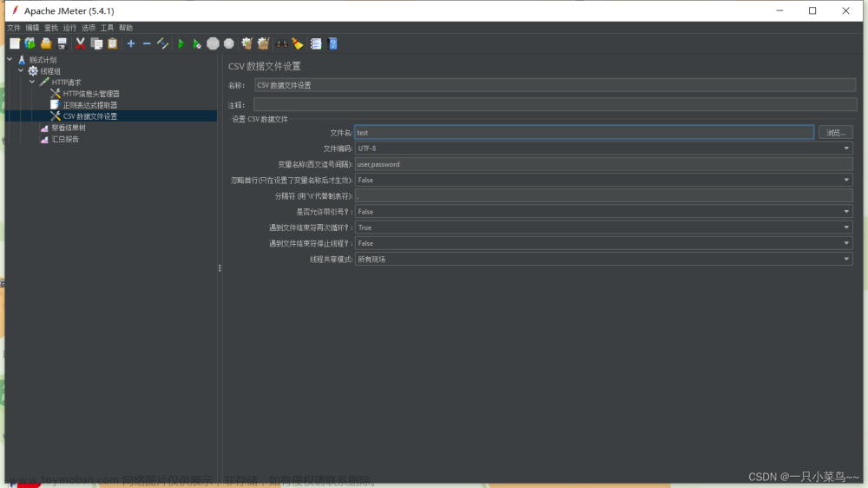Select CSV 数据文件设置 in the tree
868x488 pixels.
pos(89,116)
